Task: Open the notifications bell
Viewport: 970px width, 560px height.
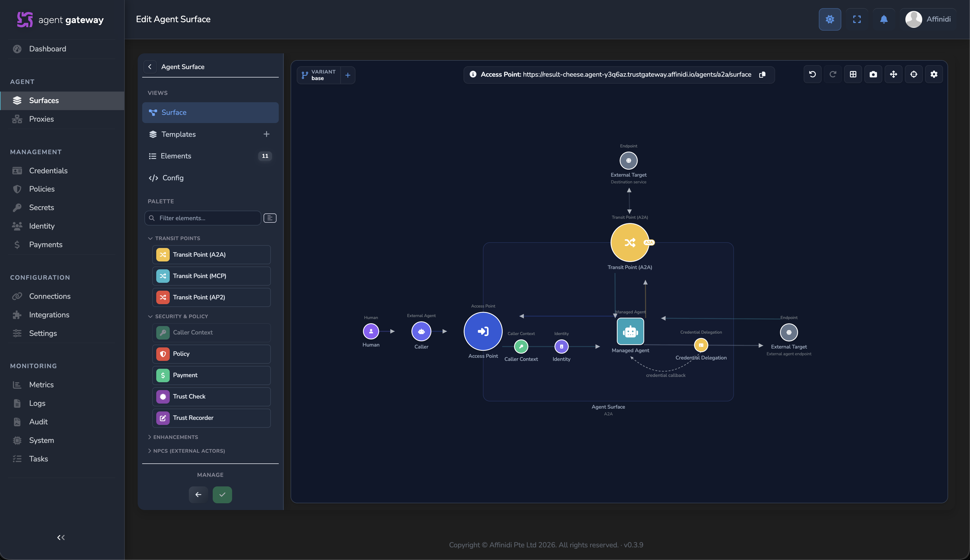Action: (x=884, y=19)
